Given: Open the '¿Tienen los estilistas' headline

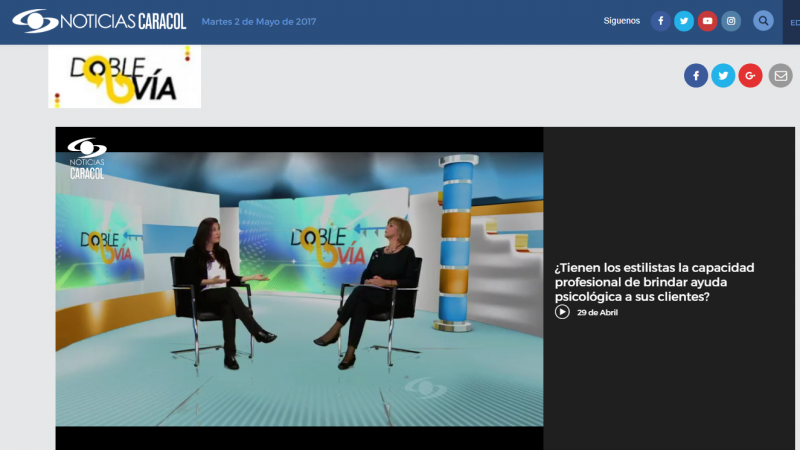Looking at the screenshot, I should tap(655, 282).
